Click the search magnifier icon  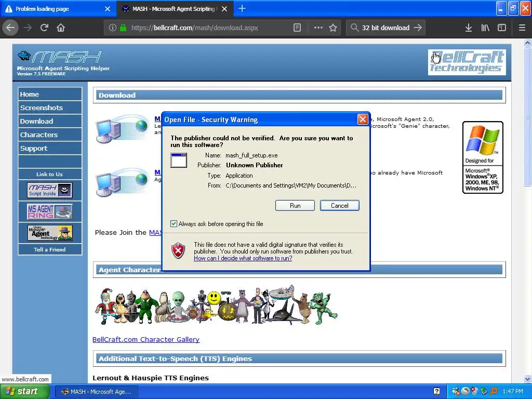(x=354, y=28)
